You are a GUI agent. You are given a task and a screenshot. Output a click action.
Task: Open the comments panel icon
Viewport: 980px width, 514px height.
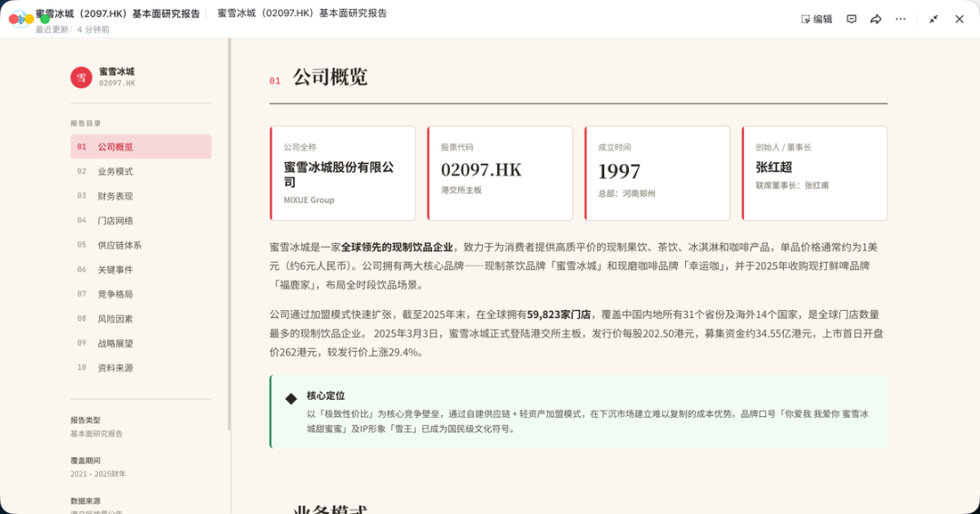pyautogui.click(x=851, y=19)
